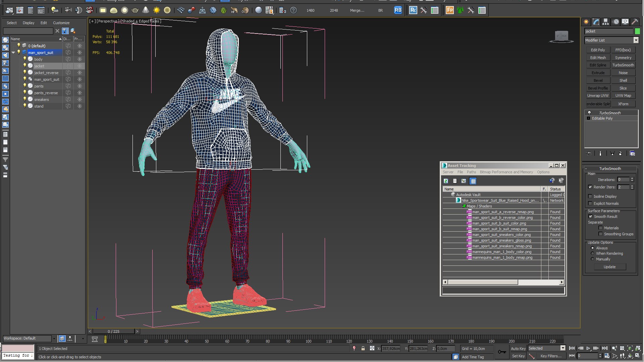Open the Modifier List dropdown
This screenshot has height=362, width=644.
636,40
